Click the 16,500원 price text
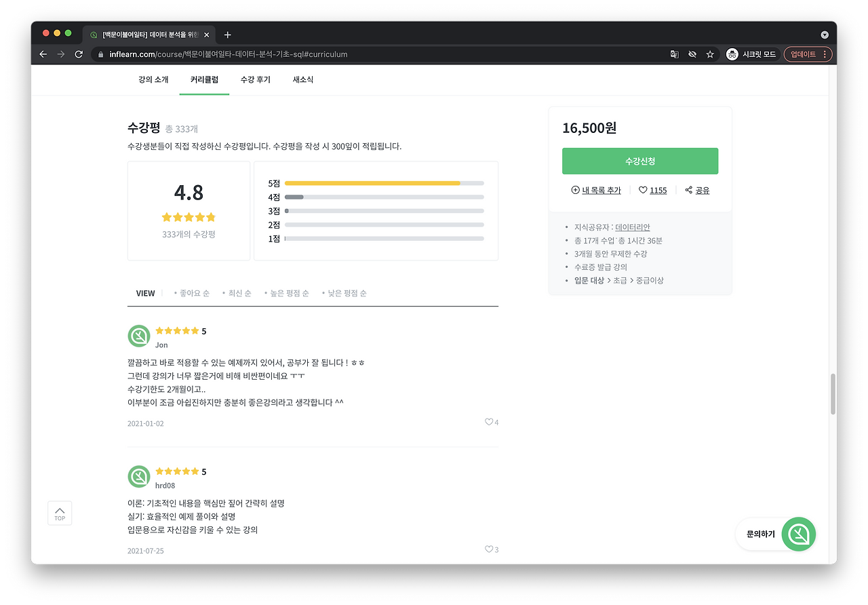 tap(589, 128)
